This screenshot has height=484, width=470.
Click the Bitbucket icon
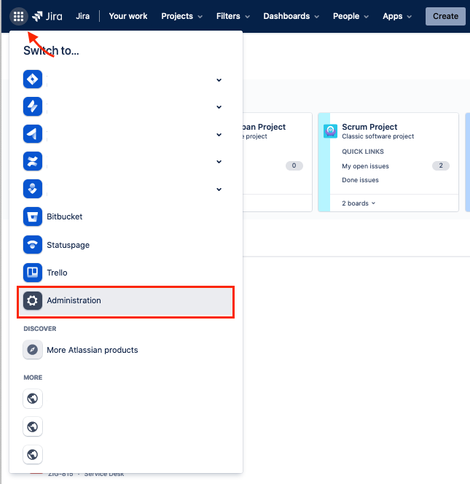pos(33,217)
